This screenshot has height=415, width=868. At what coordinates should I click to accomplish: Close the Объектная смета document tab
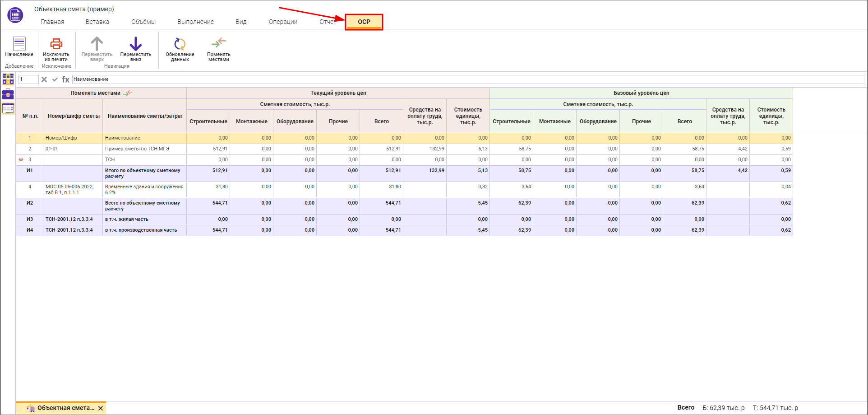101,408
